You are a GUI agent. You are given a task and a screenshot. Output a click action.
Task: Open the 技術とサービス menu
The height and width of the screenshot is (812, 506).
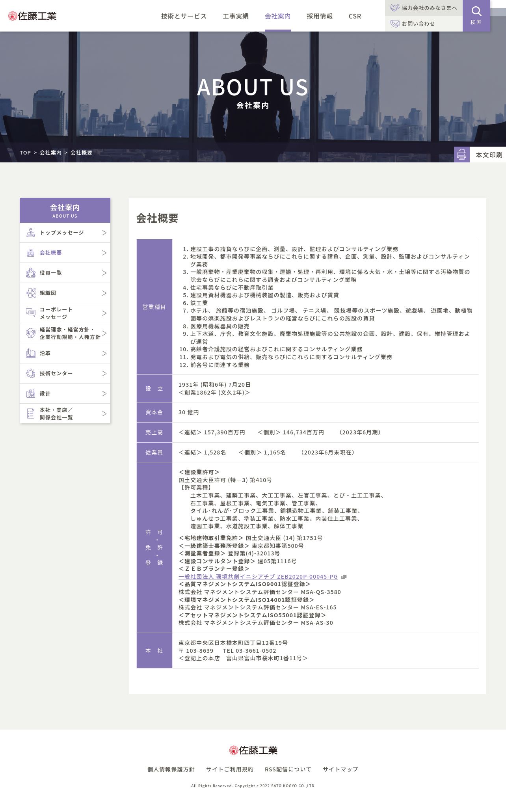184,16
